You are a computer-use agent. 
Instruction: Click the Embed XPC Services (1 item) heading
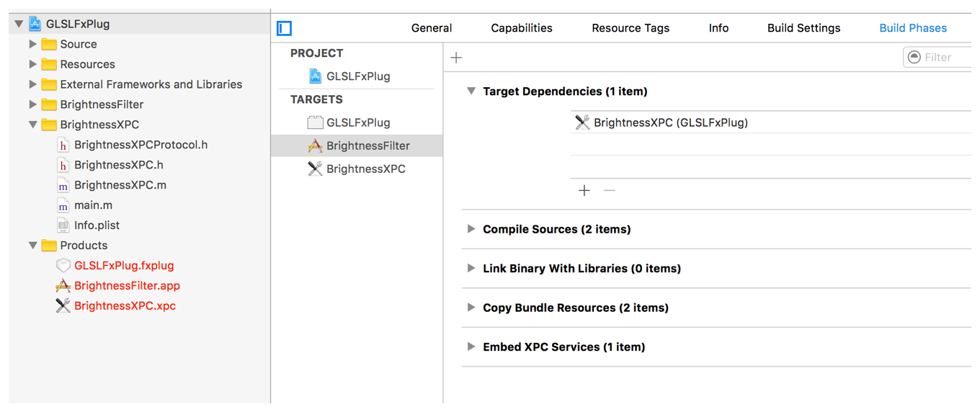click(x=563, y=346)
